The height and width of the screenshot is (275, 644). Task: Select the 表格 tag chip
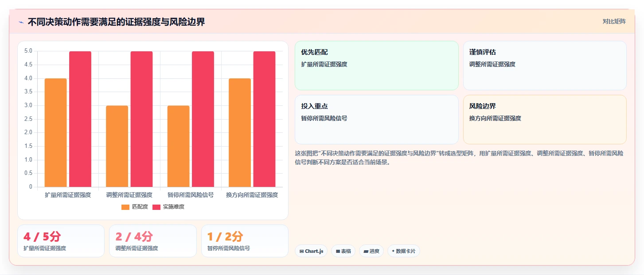[x=343, y=251]
